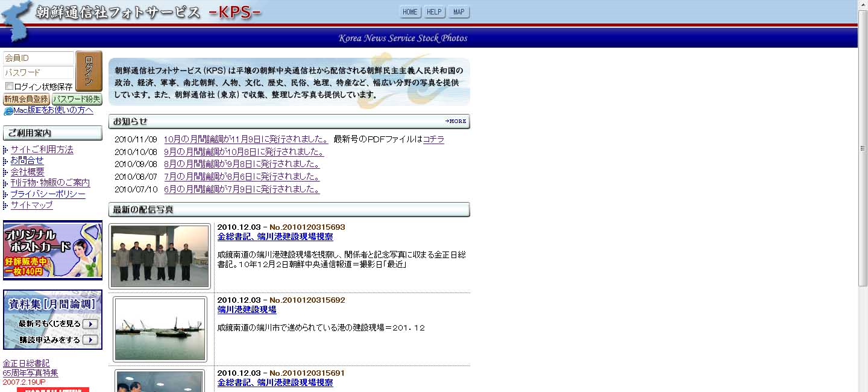Open the MAP button in the header

tap(459, 12)
